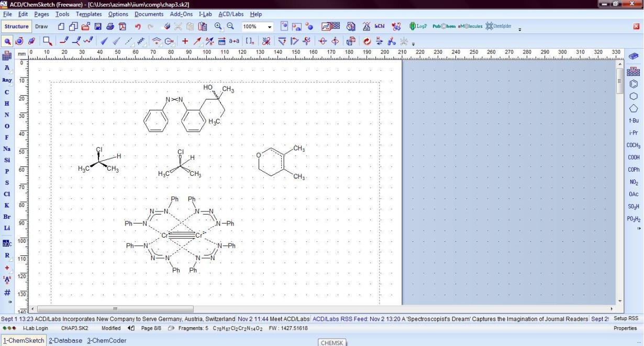Click the LogP calculation button

(418, 26)
